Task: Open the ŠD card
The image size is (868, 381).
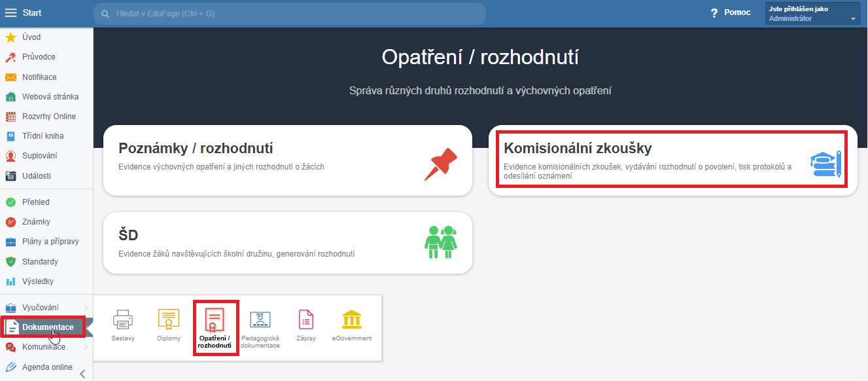Action: (288, 243)
